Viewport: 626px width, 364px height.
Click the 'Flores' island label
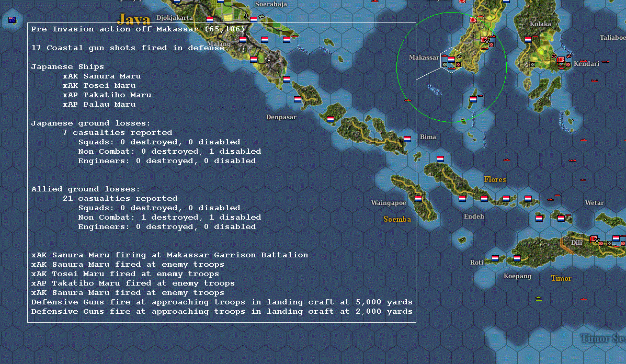[495, 179]
